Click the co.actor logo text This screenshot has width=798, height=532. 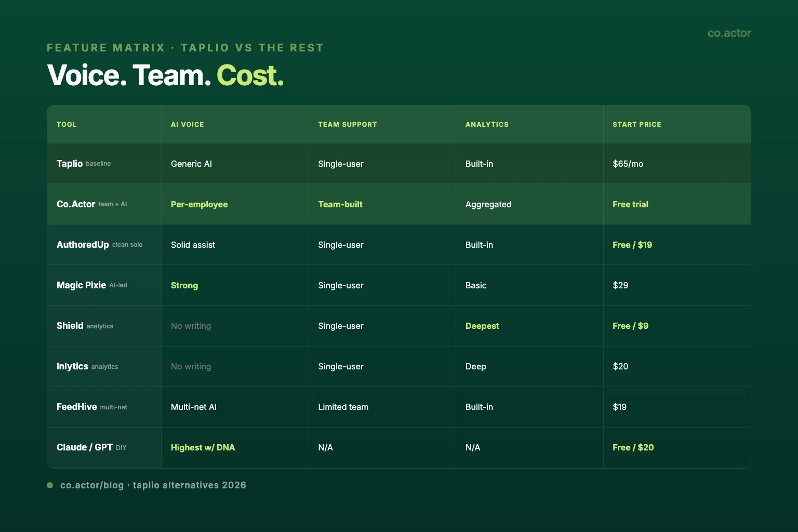point(729,33)
